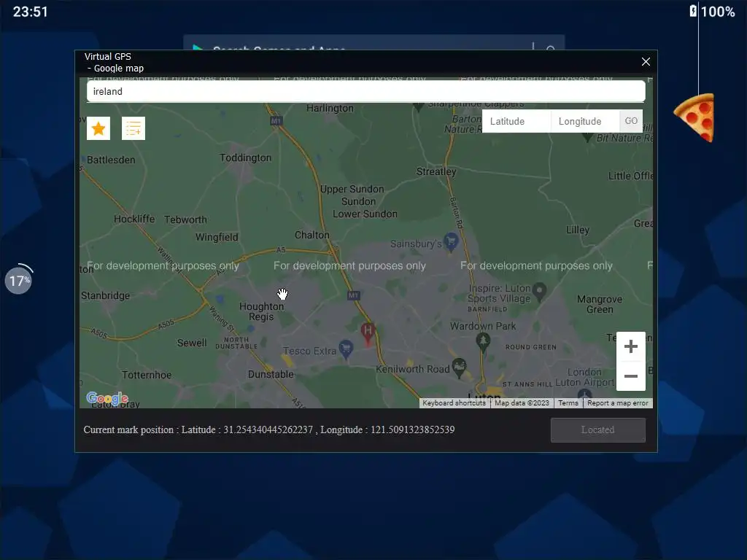Screen dimensions: 747x560
Task: Click the M1 road shield near Houghton Regis
Action: point(353,295)
